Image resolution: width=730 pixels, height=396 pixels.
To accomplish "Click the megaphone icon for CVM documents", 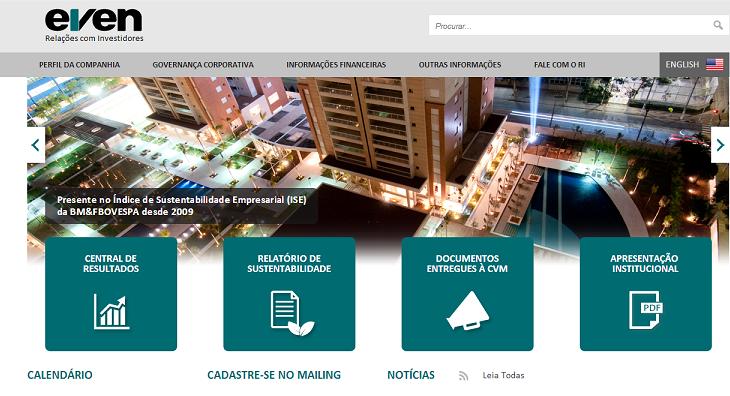I will [x=467, y=311].
